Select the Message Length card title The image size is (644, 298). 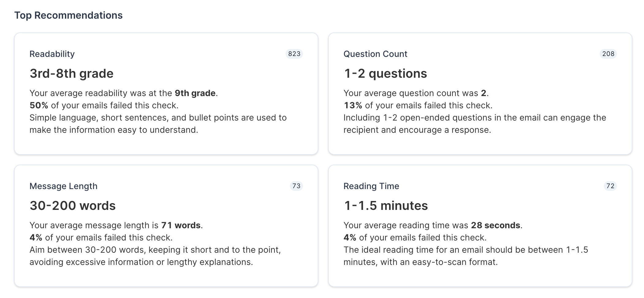[63, 186]
